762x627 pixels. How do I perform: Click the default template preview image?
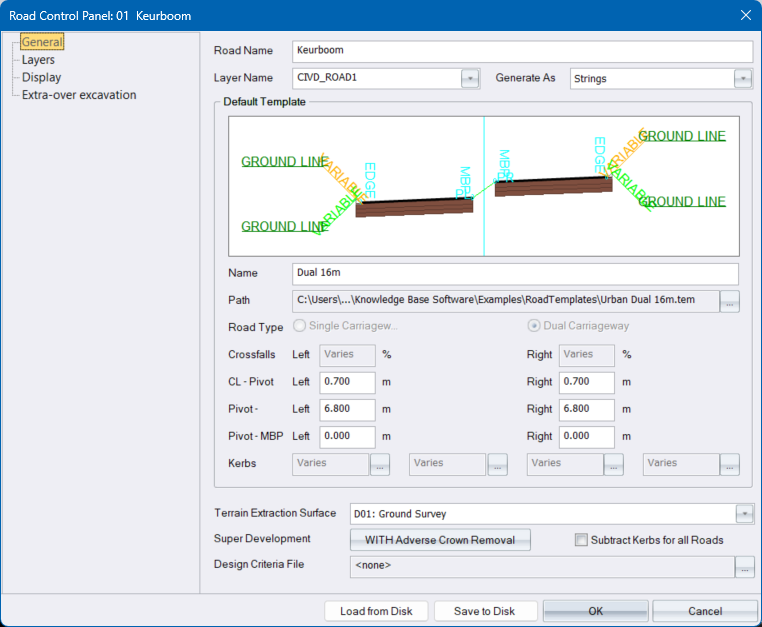click(x=484, y=186)
